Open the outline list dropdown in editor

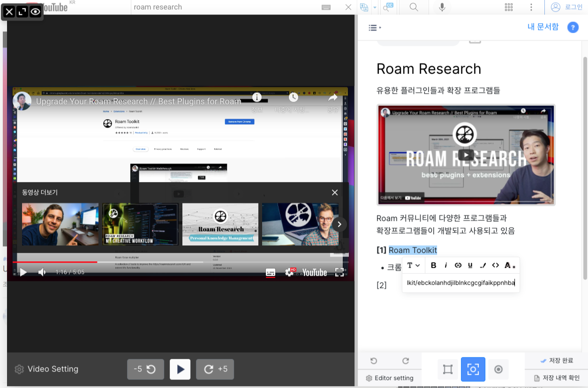(x=375, y=28)
